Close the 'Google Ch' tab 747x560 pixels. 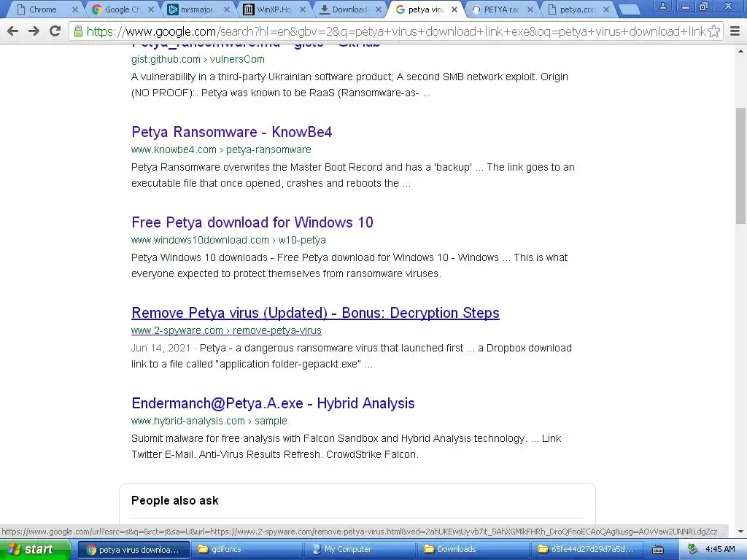(151, 9)
